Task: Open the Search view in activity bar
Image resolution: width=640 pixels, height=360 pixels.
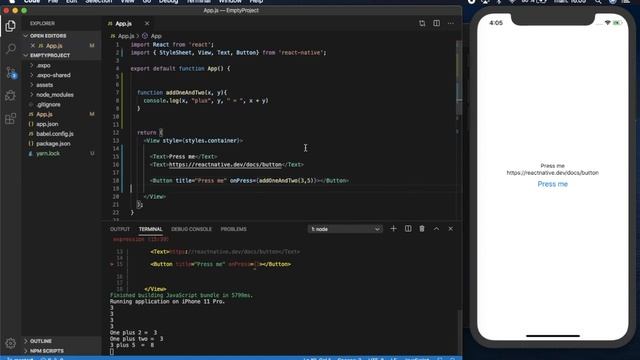Action: (11, 49)
